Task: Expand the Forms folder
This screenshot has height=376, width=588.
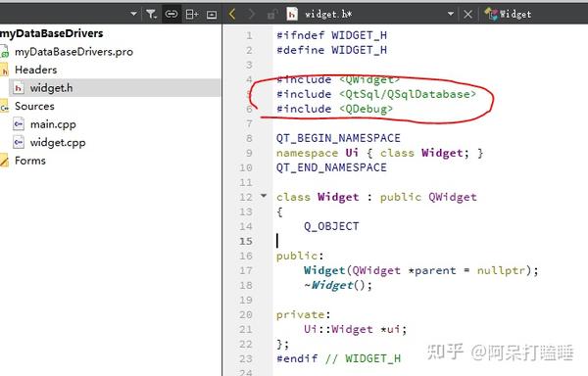Action: click(x=30, y=161)
